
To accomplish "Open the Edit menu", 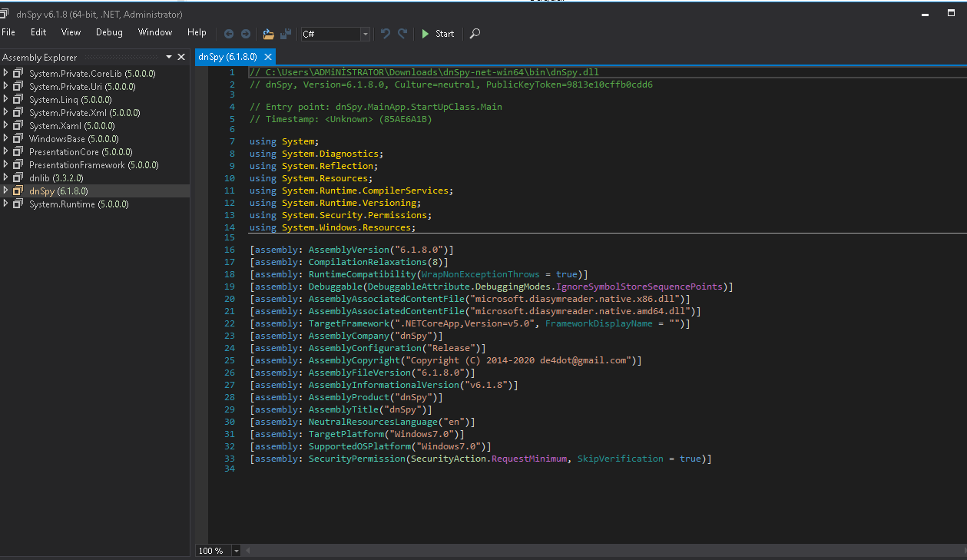I will [38, 32].
